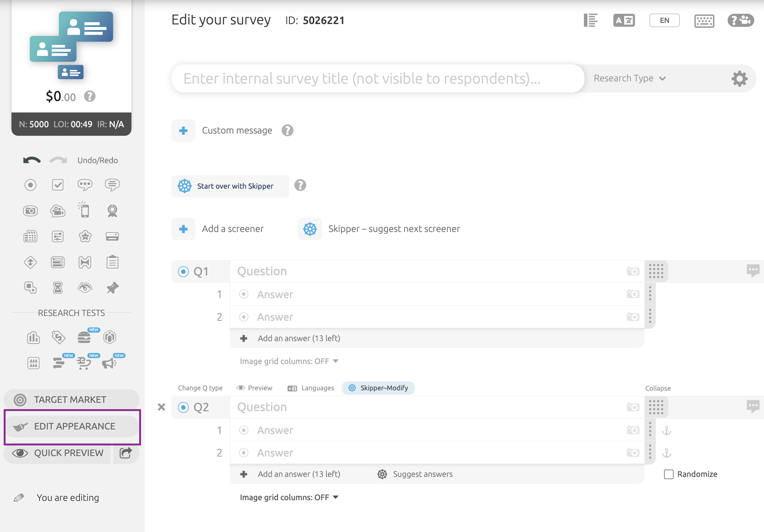This screenshot has height=532, width=764.
Task: Add a multiple choice checkbox question
Action: [58, 185]
